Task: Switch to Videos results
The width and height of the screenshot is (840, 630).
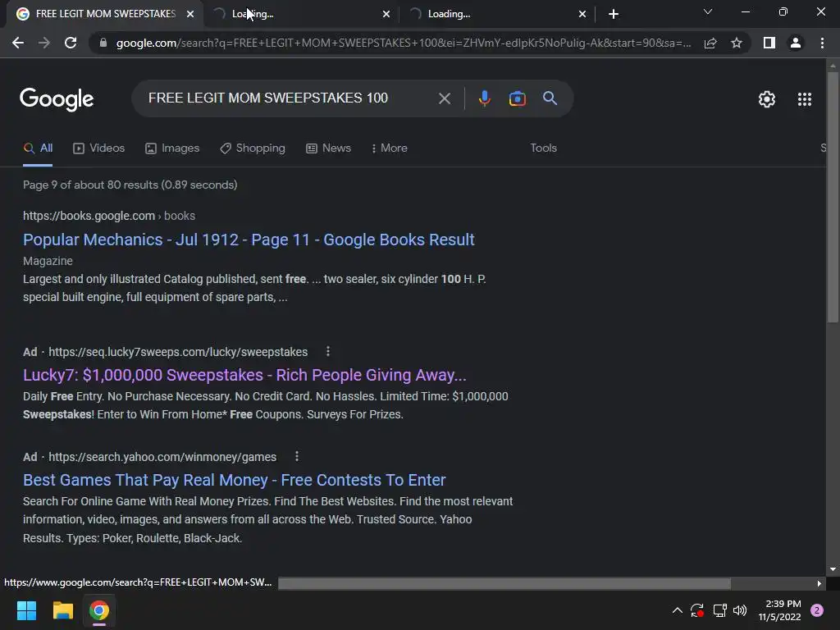Action: [x=98, y=148]
